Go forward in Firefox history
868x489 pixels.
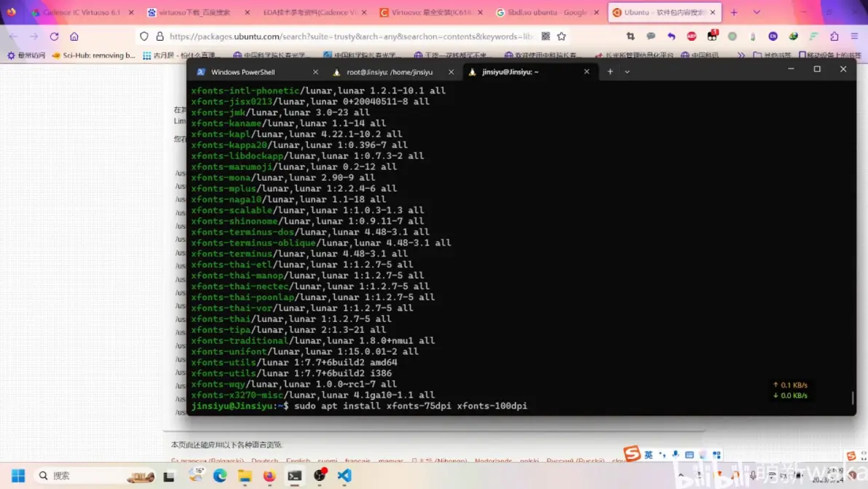[33, 36]
